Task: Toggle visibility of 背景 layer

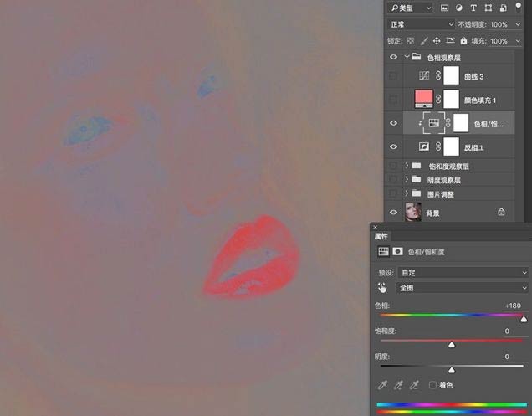Action: [393, 213]
